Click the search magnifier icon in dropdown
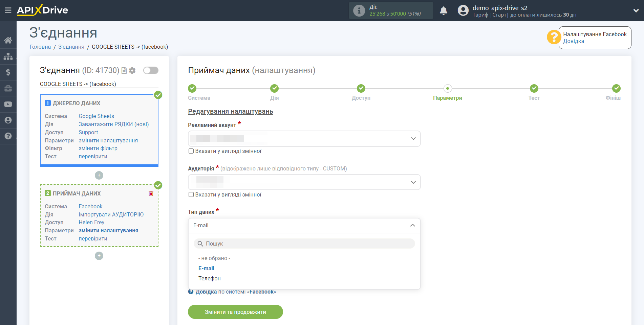 (200, 243)
